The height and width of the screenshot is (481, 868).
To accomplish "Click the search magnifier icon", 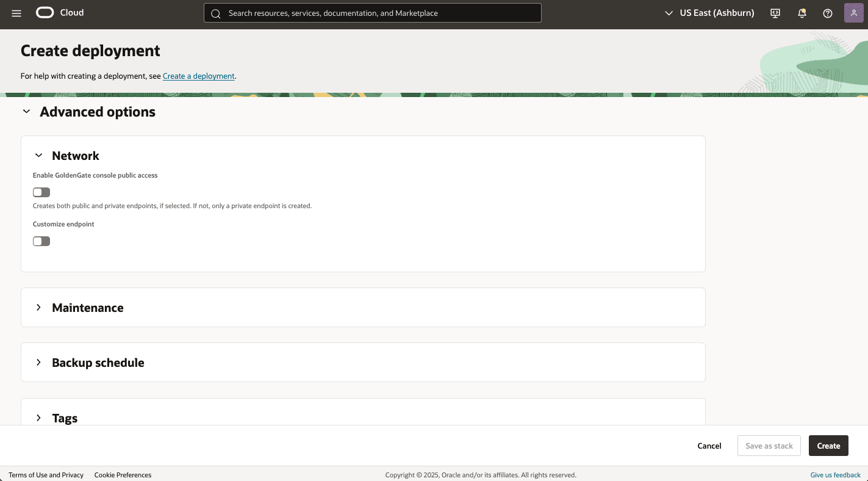I will point(216,13).
